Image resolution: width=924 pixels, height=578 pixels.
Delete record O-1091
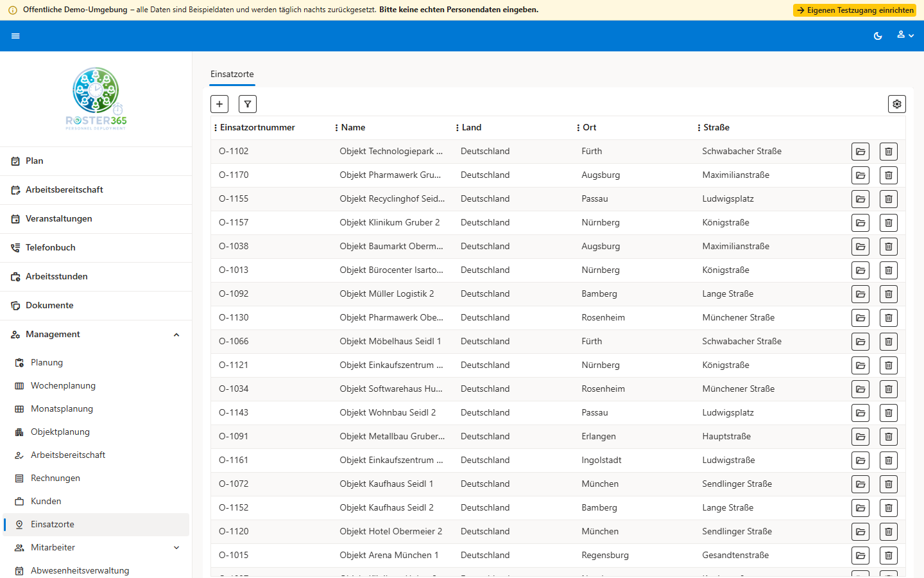coord(889,437)
